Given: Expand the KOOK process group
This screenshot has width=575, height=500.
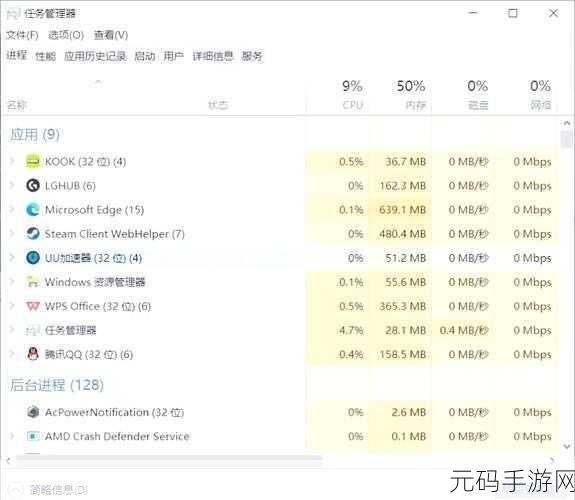Looking at the screenshot, I should tap(12, 161).
